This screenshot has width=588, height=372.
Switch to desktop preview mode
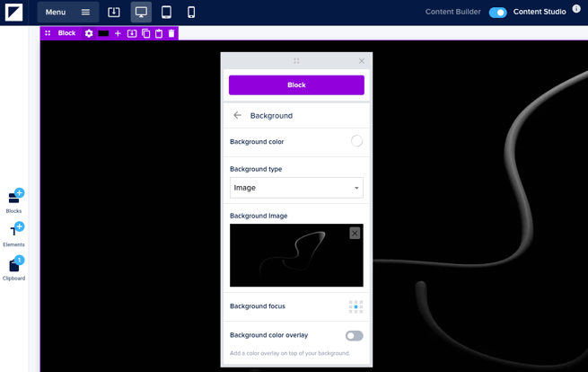(x=141, y=13)
